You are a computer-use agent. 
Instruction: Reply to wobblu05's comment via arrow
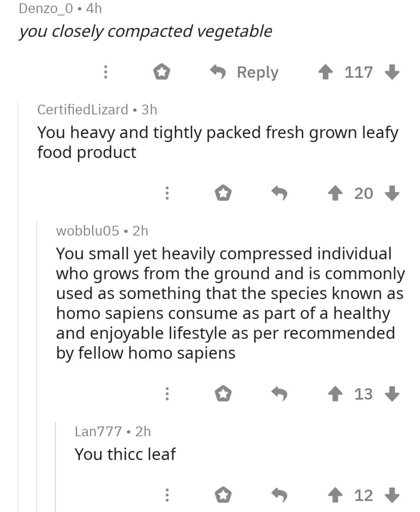279,394
